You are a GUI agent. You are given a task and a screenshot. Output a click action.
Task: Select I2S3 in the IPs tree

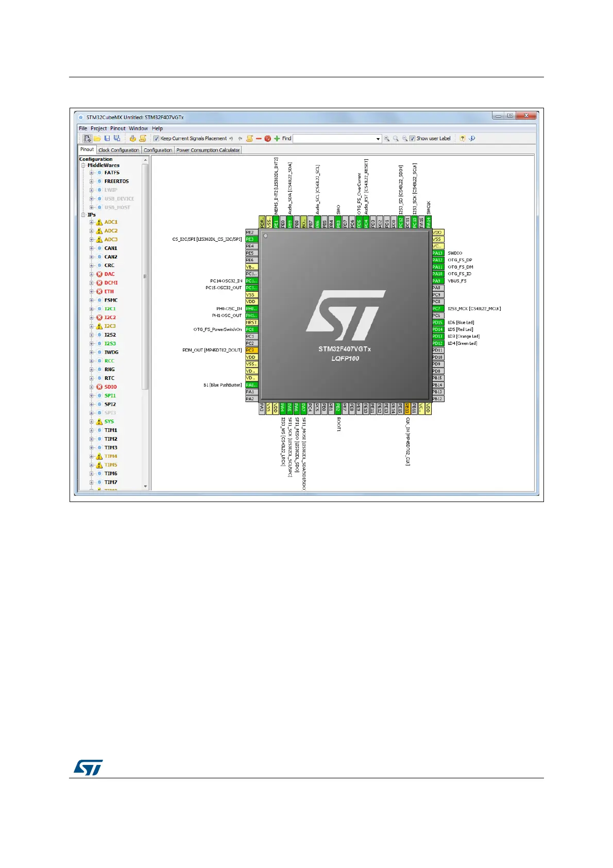(x=110, y=344)
